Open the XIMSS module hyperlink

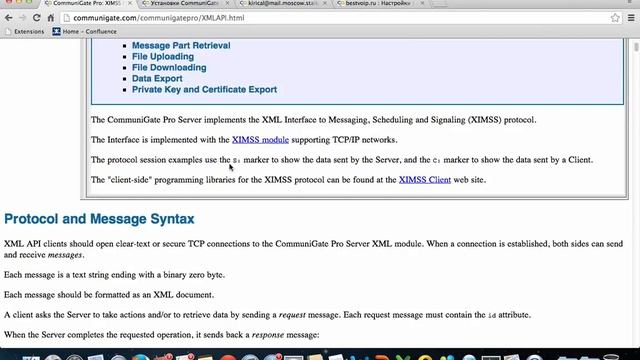[x=260, y=140]
